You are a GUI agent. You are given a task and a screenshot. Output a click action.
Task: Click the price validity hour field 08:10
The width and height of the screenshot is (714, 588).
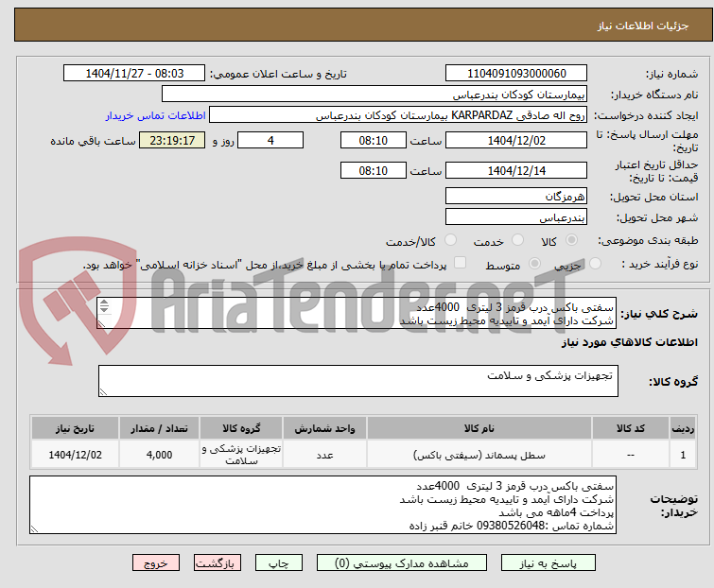[374, 170]
